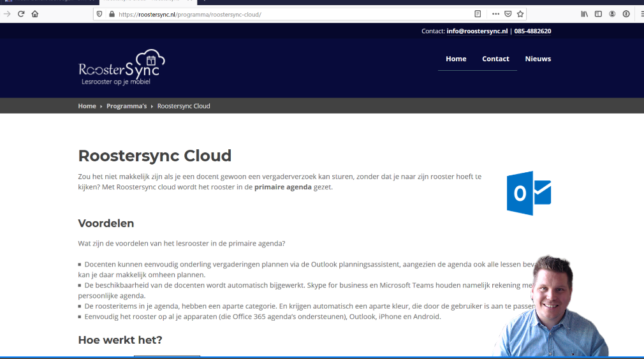View site security padlock info
The height and width of the screenshot is (359, 644).
coord(112,14)
